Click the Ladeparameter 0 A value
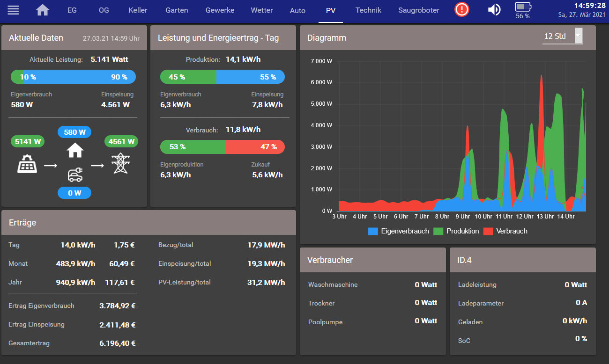 [x=581, y=303]
